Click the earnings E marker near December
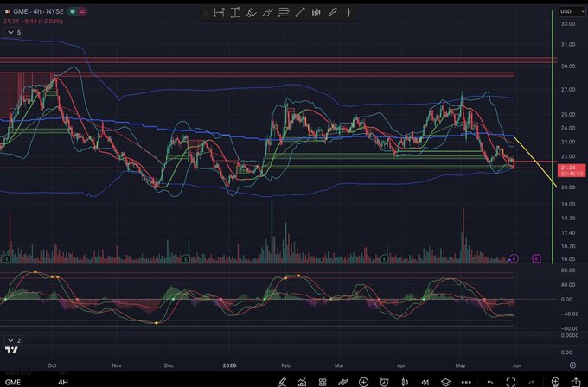 [186, 258]
